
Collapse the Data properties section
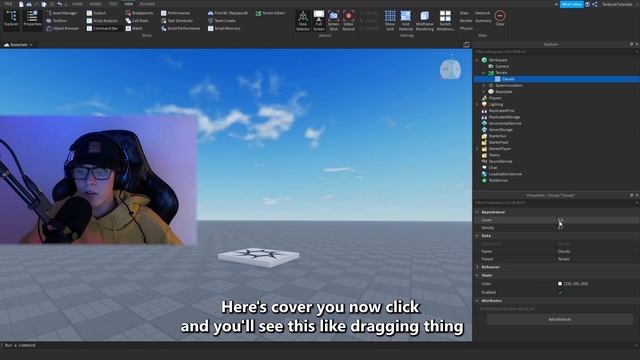point(477,236)
